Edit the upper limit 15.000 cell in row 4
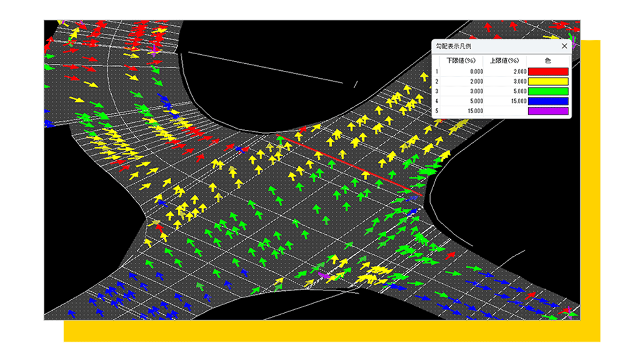This screenshot has height=362, width=644. coord(505,101)
